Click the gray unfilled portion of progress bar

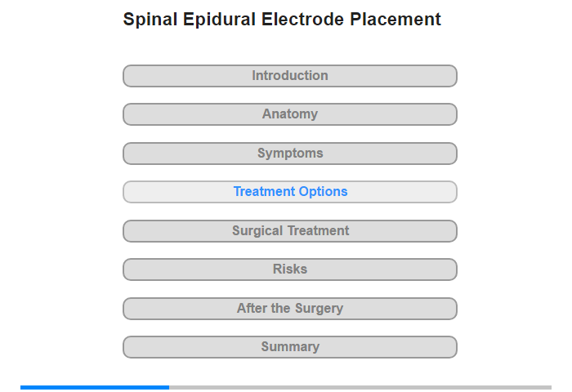point(360,387)
